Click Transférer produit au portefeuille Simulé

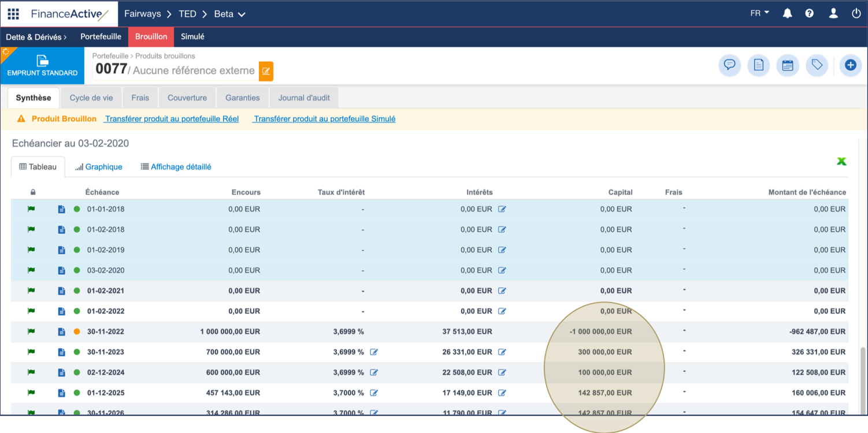click(324, 118)
